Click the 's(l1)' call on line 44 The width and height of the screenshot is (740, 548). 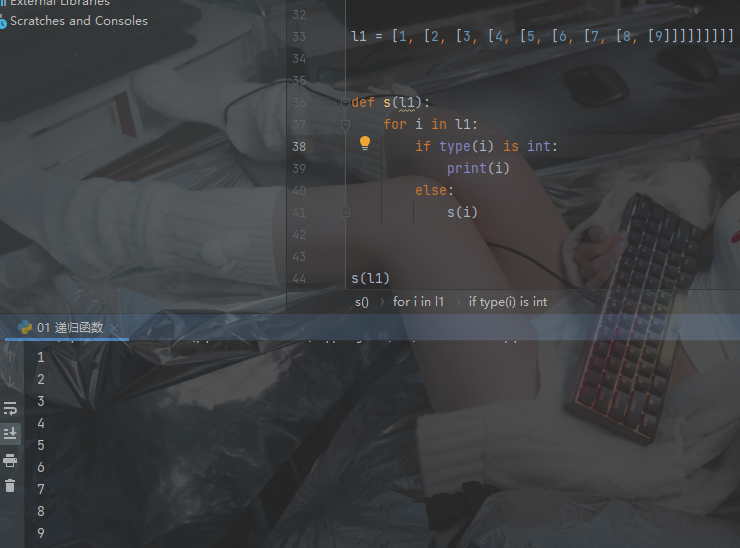tap(370, 278)
